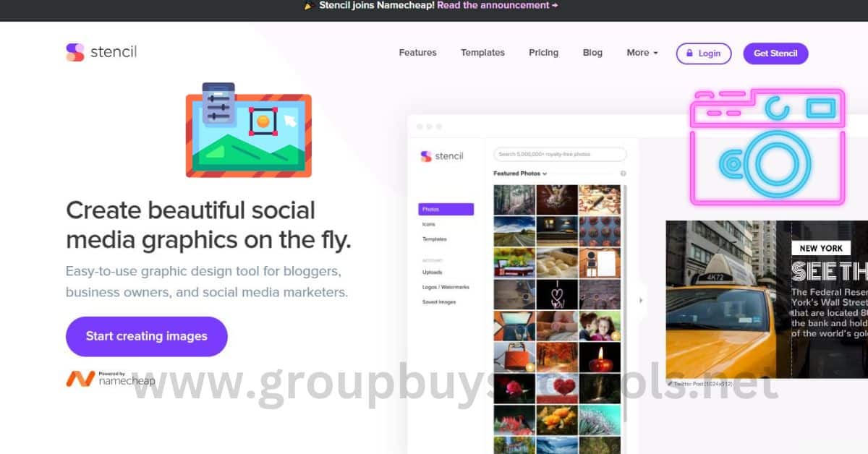Click the Stencil logo inside the app preview
Screen dimensions: 868x454
click(441, 156)
